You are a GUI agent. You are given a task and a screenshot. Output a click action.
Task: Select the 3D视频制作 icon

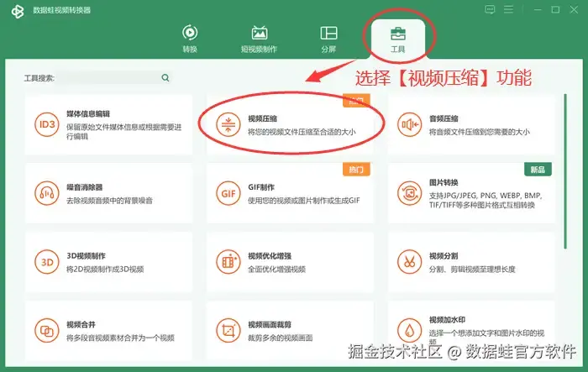point(47,262)
